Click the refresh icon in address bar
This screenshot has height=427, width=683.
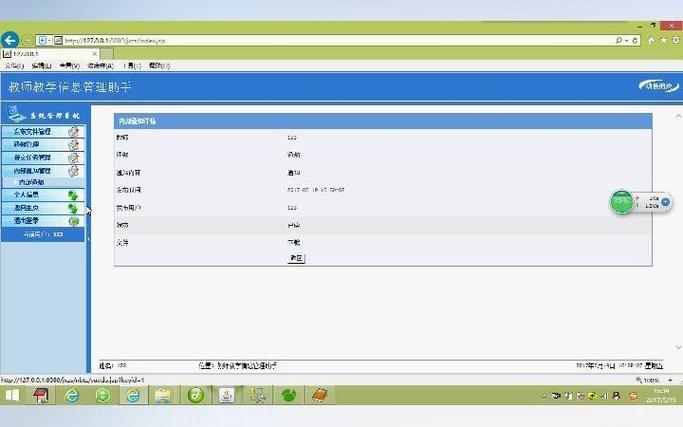[x=635, y=41]
